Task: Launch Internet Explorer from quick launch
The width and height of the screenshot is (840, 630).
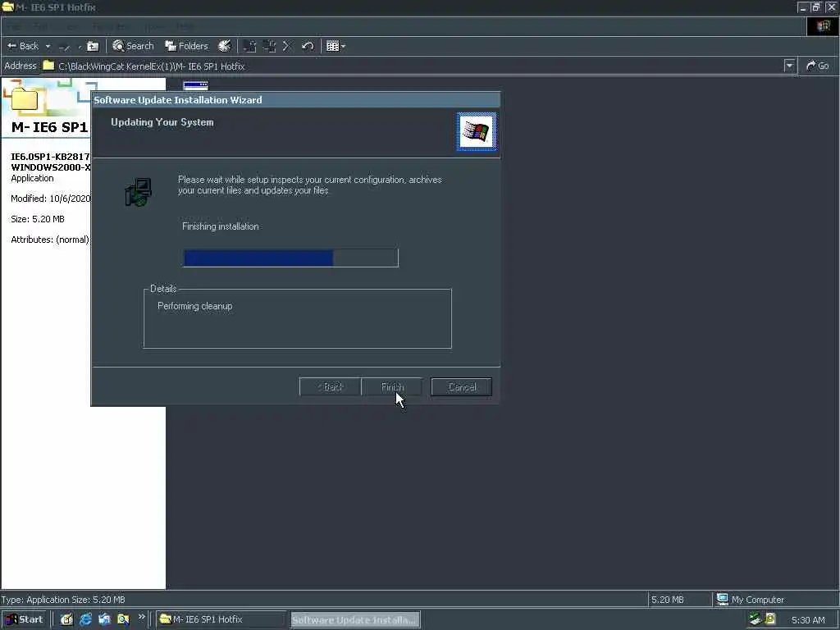Action: coord(85,619)
